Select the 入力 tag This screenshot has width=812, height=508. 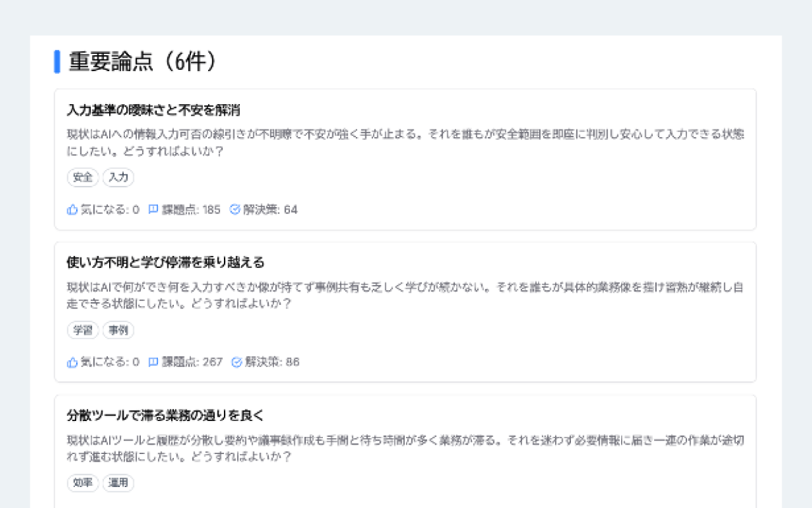(119, 178)
